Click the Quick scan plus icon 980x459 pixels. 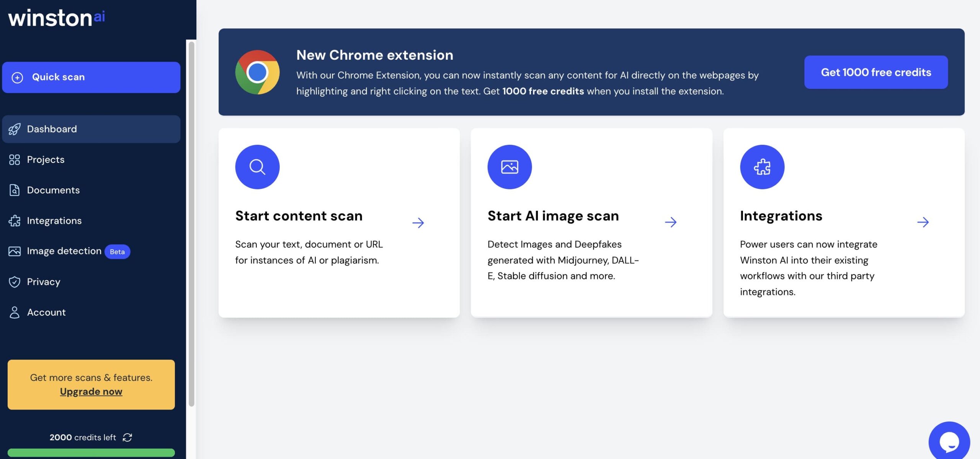(x=17, y=77)
